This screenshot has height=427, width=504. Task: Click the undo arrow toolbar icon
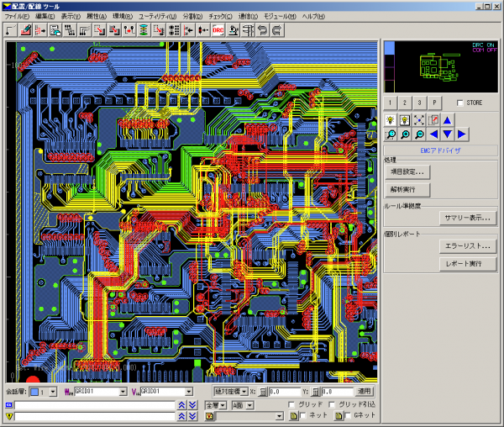(262, 29)
